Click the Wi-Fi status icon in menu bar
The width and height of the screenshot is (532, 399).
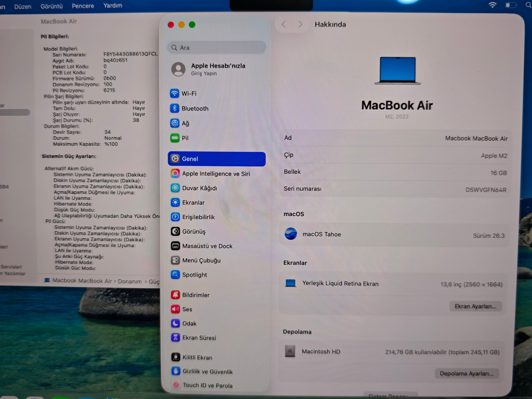[x=492, y=5]
